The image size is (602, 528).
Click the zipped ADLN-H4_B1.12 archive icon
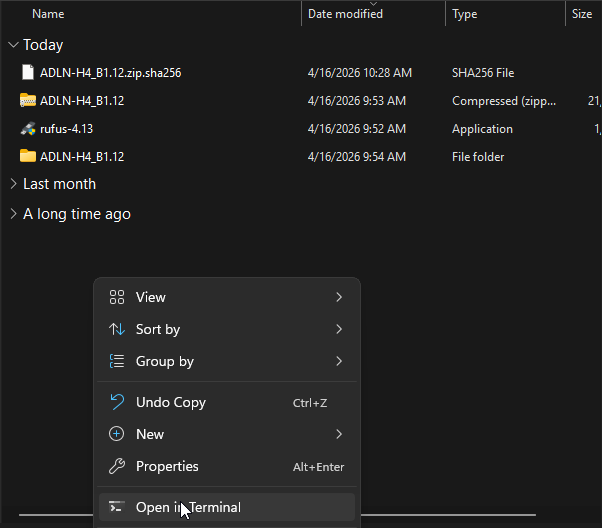[28, 101]
